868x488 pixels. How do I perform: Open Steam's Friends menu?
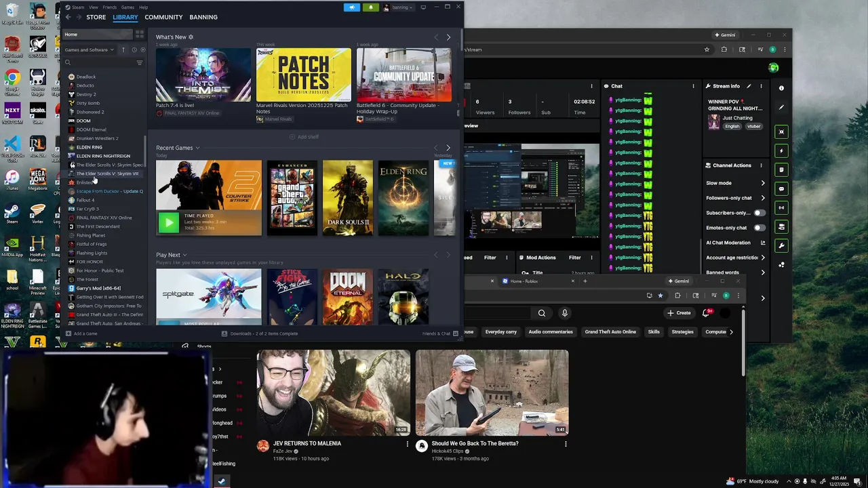coord(109,7)
